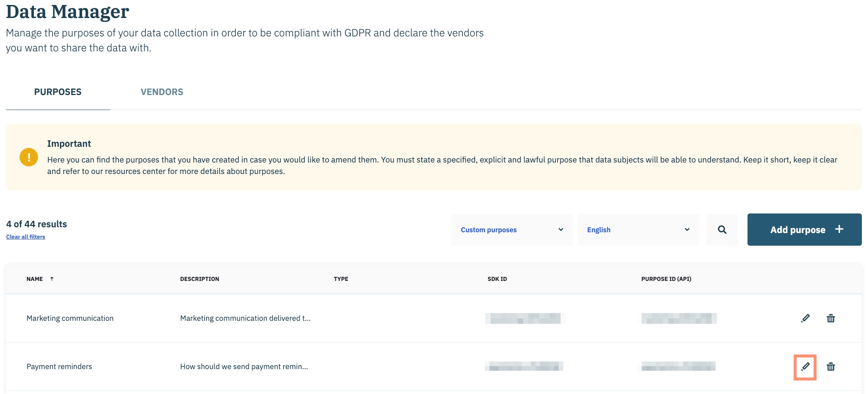Click the Clear all filters link
868x394 pixels.
(26, 237)
